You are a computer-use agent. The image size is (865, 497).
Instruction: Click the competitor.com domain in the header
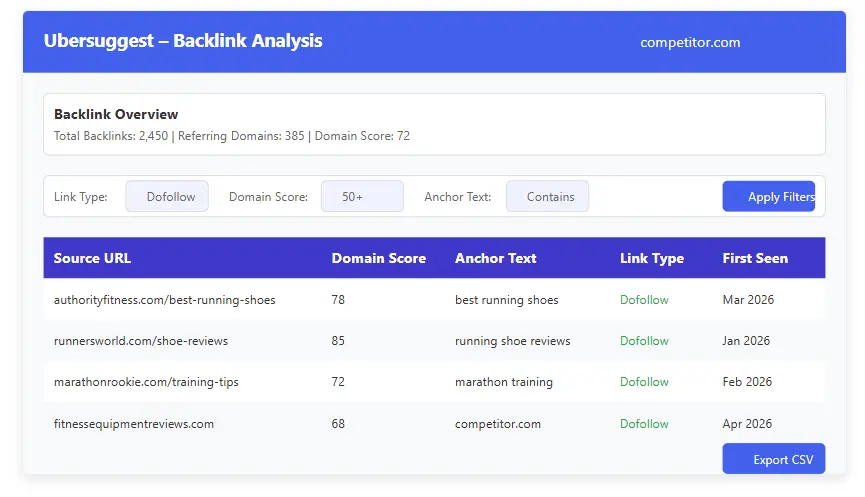click(690, 42)
